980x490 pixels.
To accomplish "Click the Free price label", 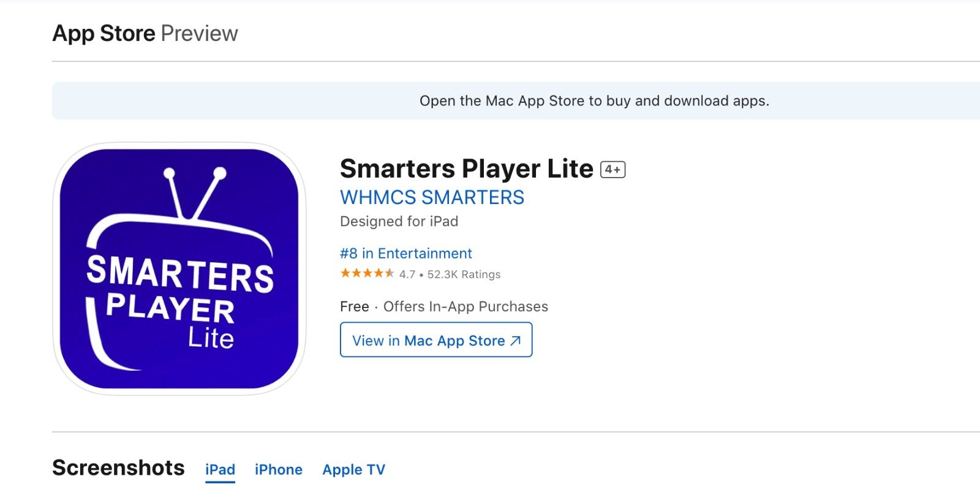I will click(355, 306).
